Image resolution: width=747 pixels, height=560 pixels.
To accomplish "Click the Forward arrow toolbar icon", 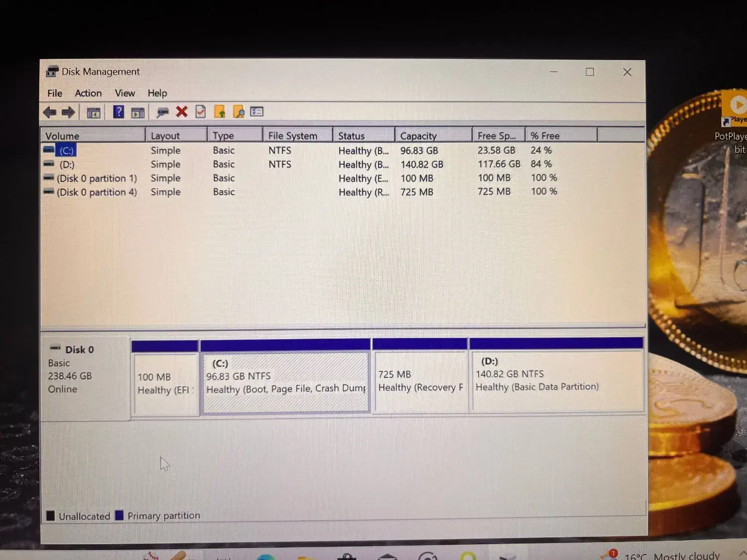I will pyautogui.click(x=68, y=112).
